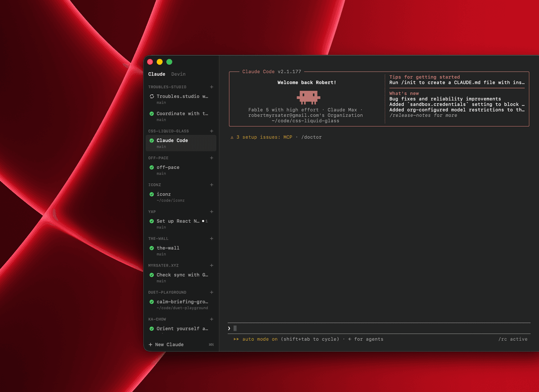Open the Troubles.studio session

tap(181, 99)
